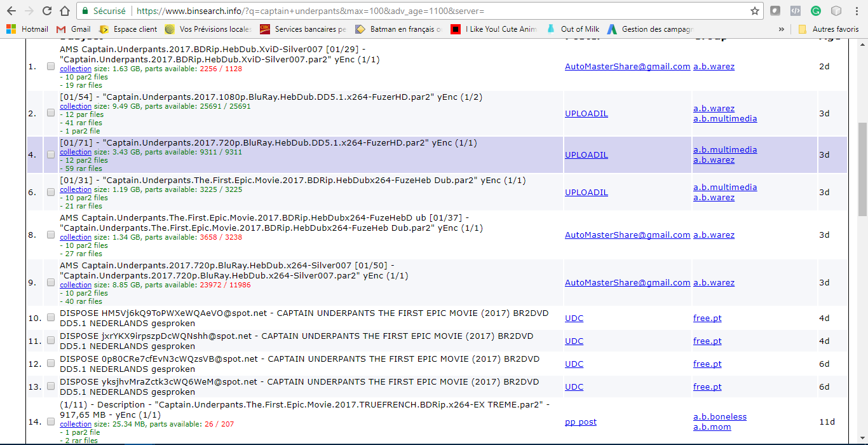Click poster pp post in result 14

click(x=581, y=421)
